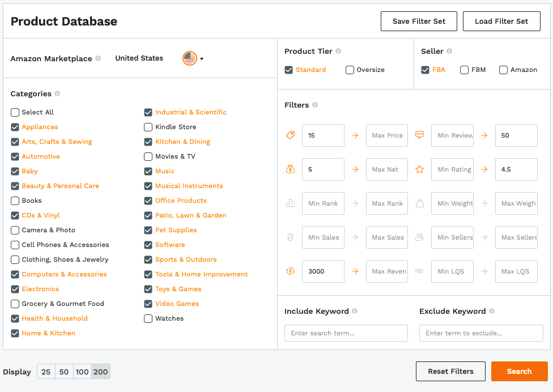Uncheck the Pet Supplies category
This screenshot has width=553, height=392.
pos(148,230)
